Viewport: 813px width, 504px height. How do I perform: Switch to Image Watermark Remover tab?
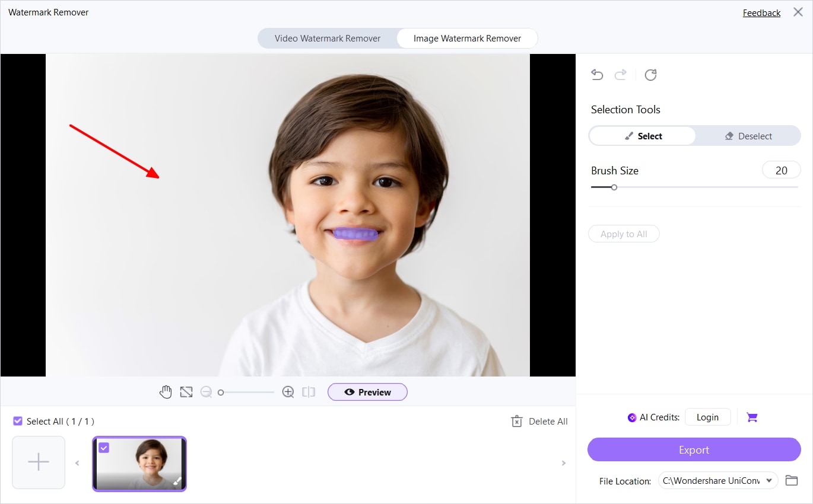click(x=467, y=38)
